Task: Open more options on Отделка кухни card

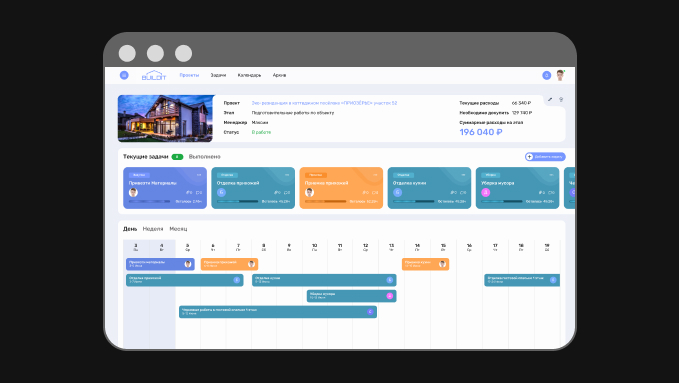Action: (463, 175)
